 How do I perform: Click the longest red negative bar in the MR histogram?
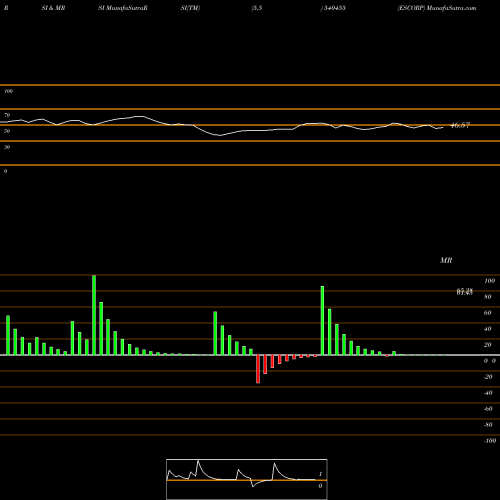[258, 369]
